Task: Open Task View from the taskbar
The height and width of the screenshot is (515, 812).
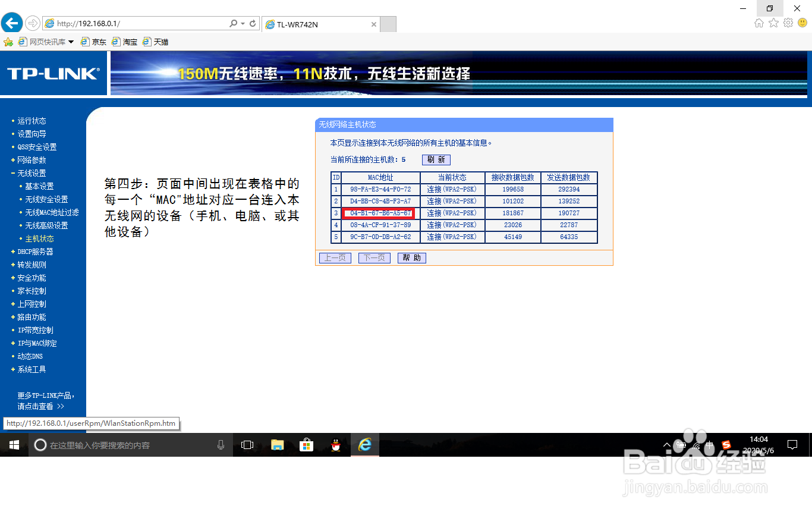Action: click(x=247, y=444)
